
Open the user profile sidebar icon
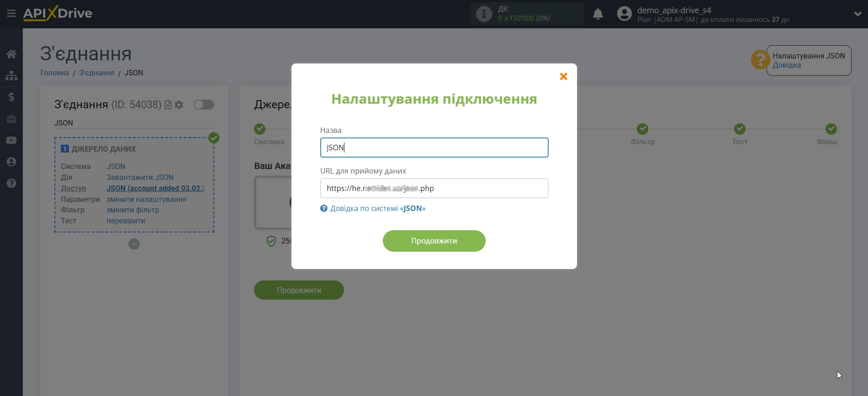(11, 162)
